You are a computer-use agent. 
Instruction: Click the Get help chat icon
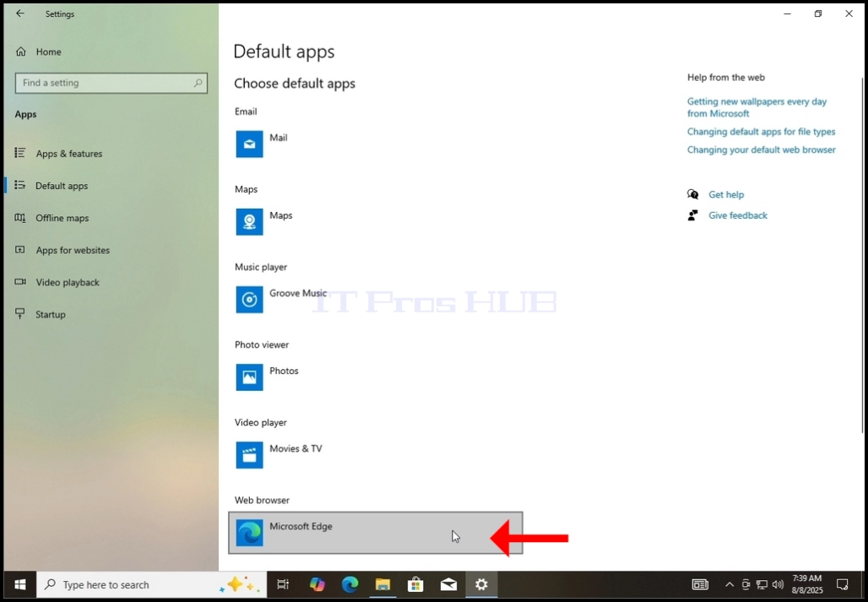(692, 194)
